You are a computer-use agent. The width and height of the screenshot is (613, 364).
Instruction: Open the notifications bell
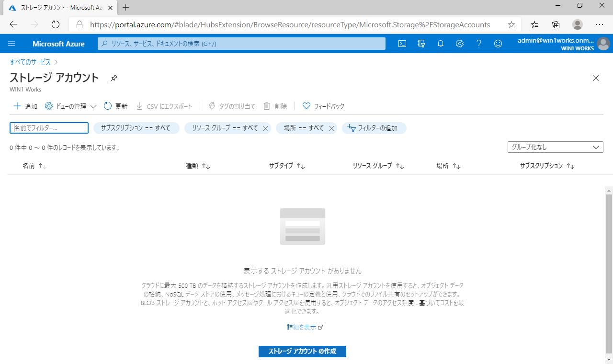pyautogui.click(x=441, y=44)
